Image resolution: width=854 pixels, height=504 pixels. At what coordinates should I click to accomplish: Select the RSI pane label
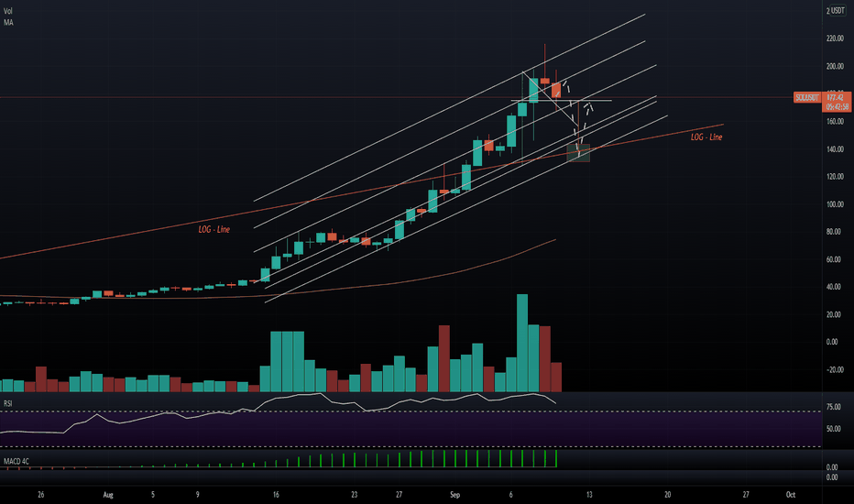[x=7, y=403]
